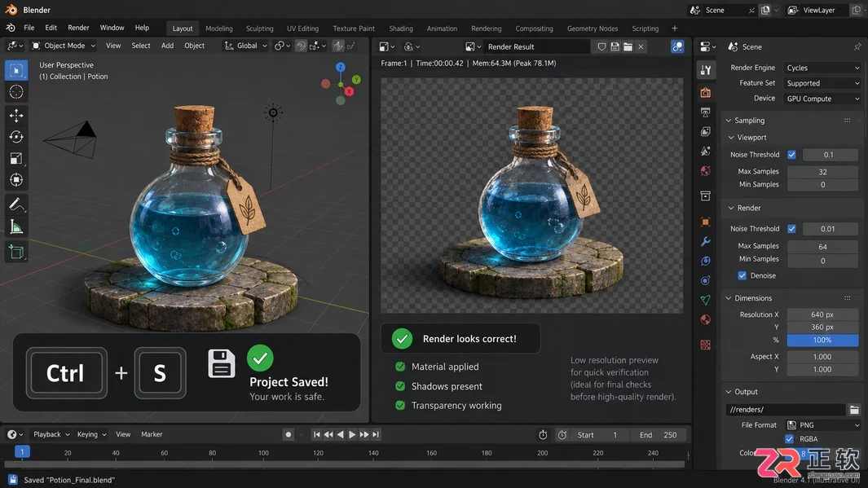Screen dimensions: 868x488
Task: Play the animation forward
Action: click(352, 435)
